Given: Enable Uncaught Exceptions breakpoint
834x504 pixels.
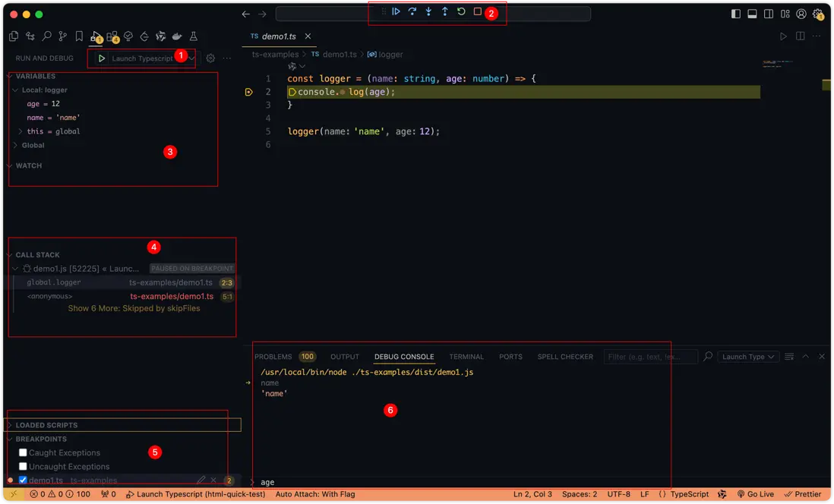Looking at the screenshot, I should point(23,467).
